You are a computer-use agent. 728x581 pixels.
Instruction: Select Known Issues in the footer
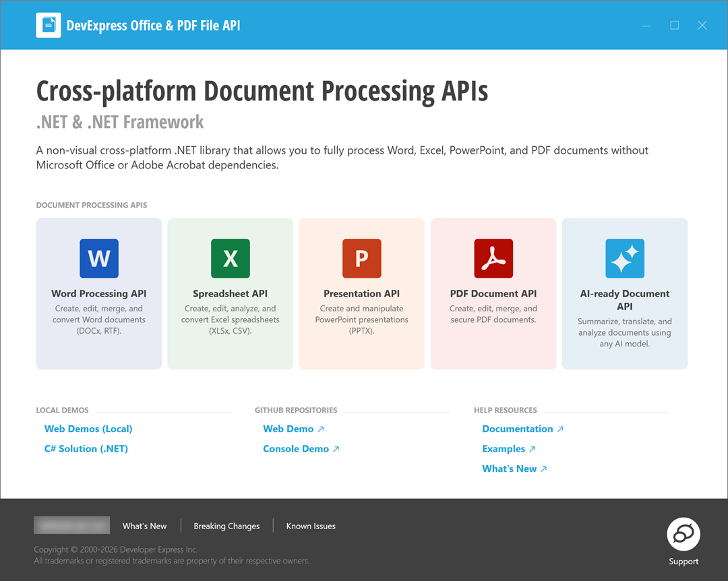[311, 526]
